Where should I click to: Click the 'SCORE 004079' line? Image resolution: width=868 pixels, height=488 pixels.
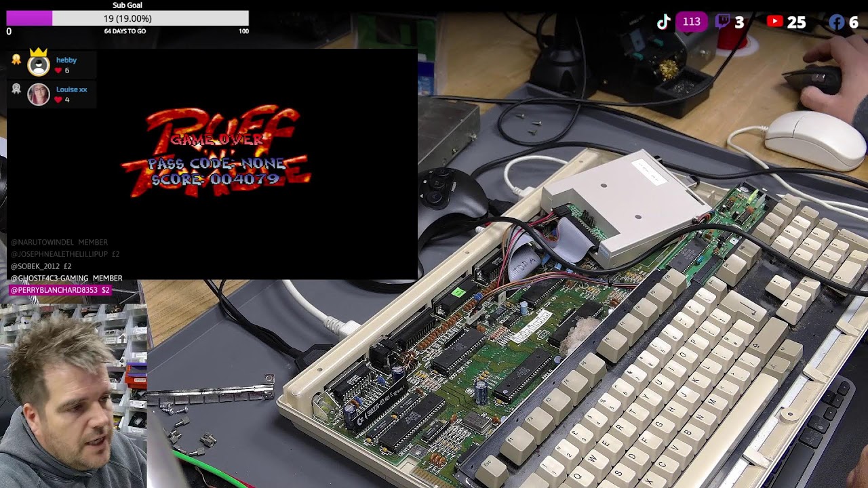[x=216, y=179]
